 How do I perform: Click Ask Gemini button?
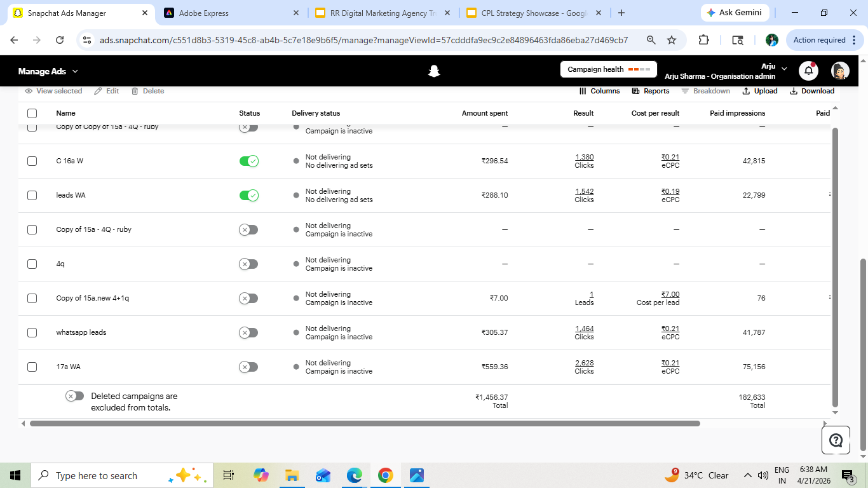point(735,13)
